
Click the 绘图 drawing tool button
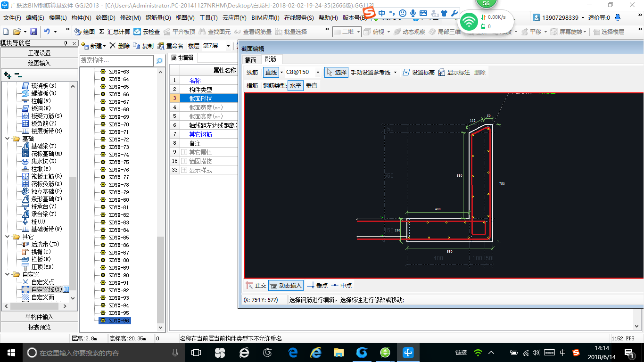pyautogui.click(x=84, y=32)
